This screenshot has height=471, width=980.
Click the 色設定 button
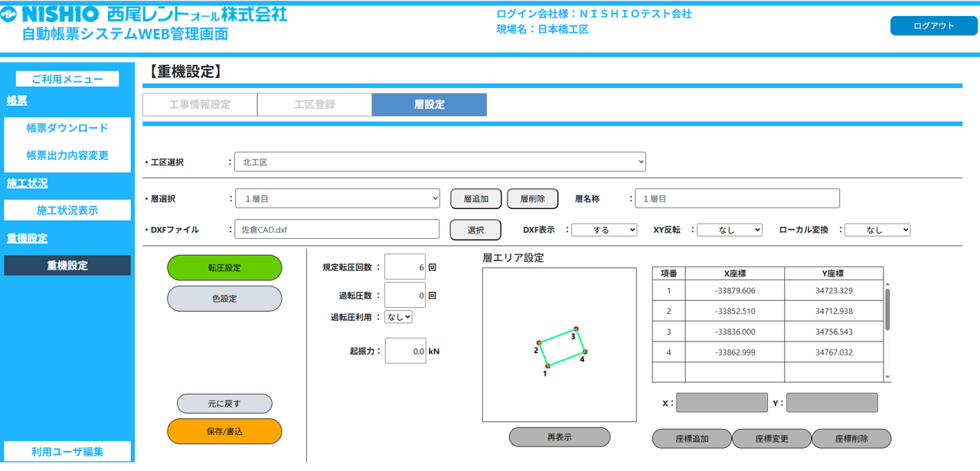tap(224, 299)
